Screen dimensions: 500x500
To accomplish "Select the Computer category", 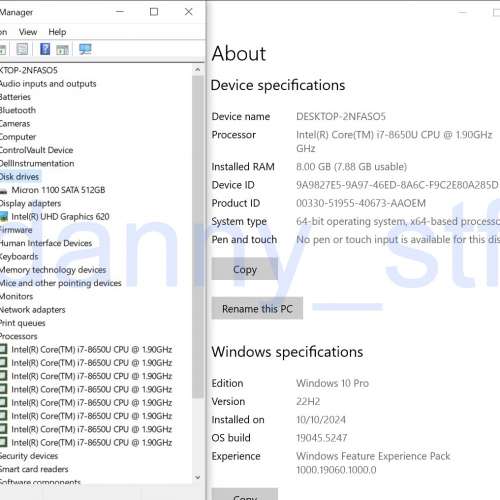I will coord(18,137).
